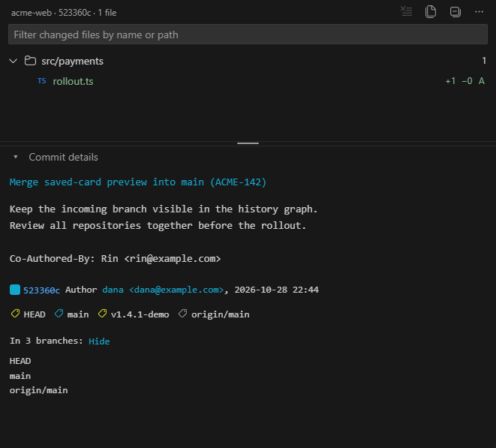Screen dimensions: 496x448
Task: Select main in the branches list
Action: click(x=20, y=376)
